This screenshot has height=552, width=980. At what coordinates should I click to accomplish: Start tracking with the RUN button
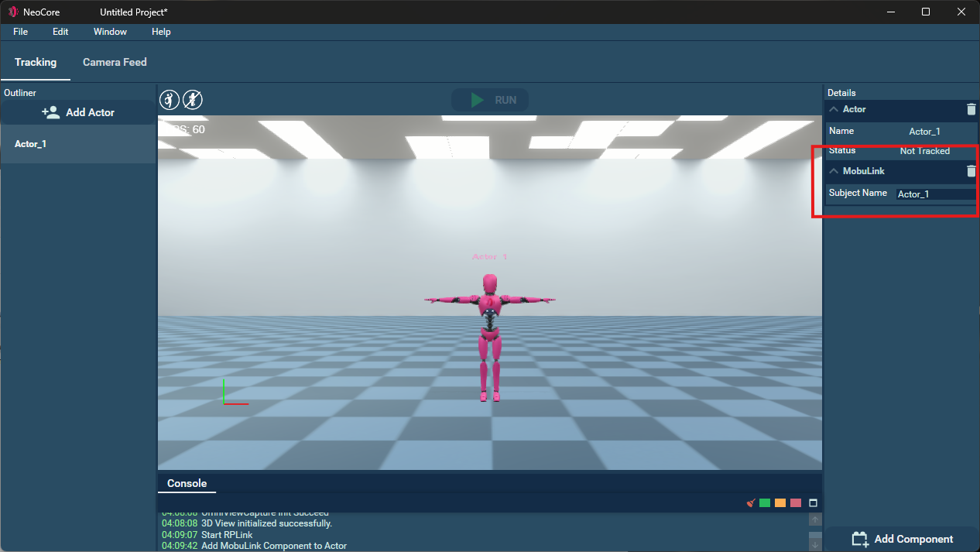(x=490, y=100)
